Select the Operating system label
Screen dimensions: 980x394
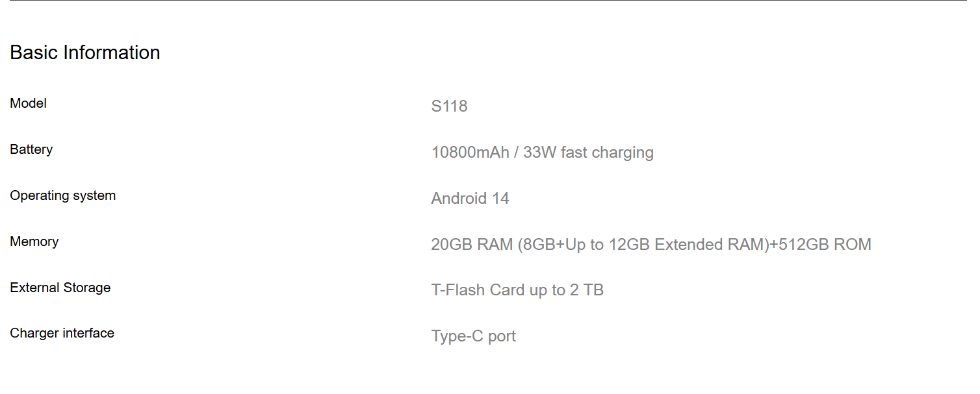(x=63, y=195)
